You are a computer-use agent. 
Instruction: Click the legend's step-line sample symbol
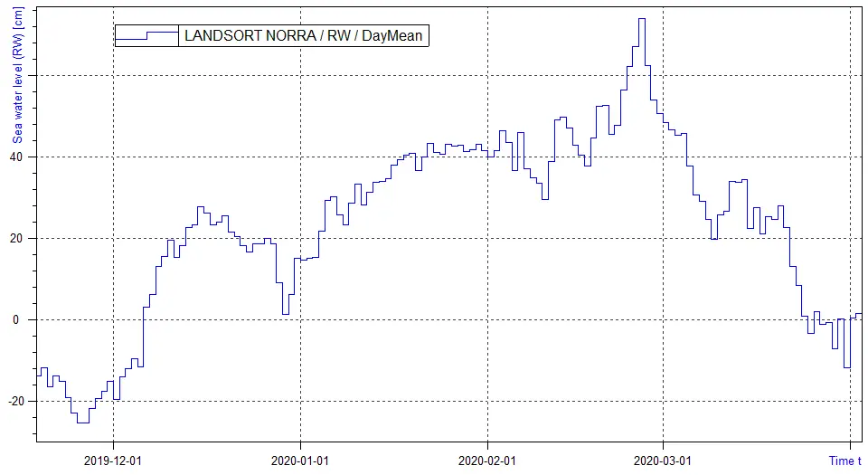click(147, 35)
